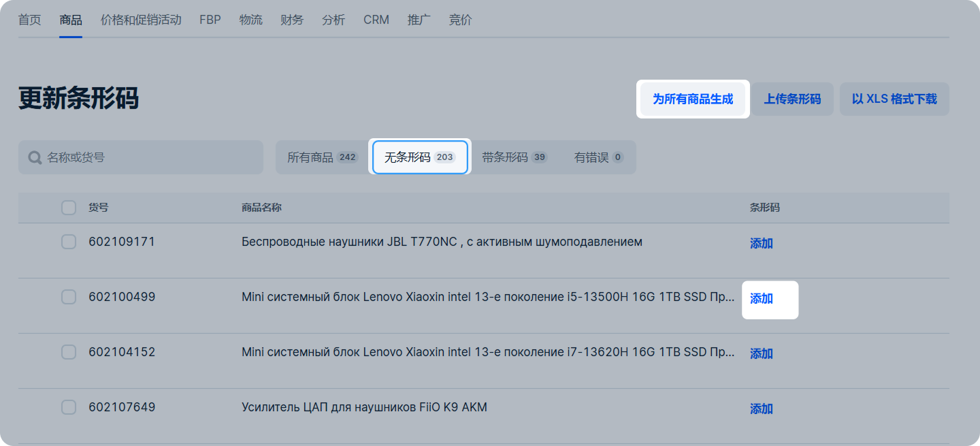Focus the 名称或货号 search field
980x446 pixels.
pos(150,158)
